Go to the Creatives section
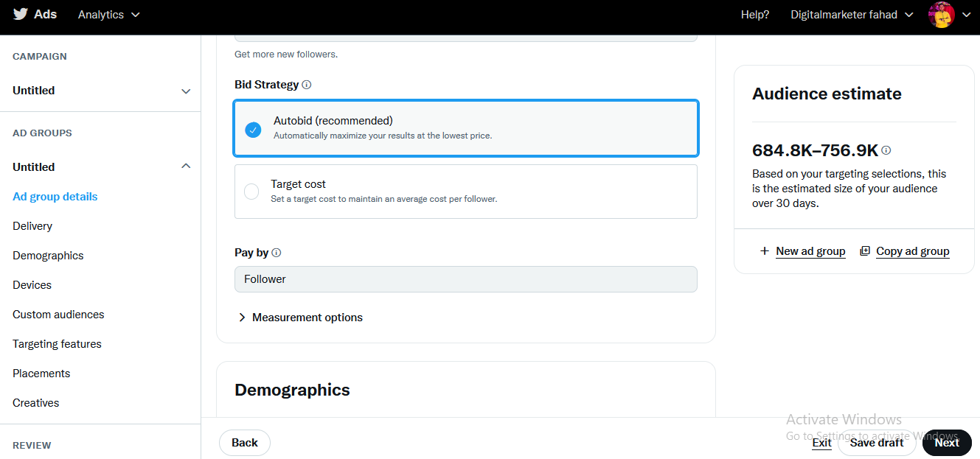This screenshot has height=459, width=980. pos(35,402)
